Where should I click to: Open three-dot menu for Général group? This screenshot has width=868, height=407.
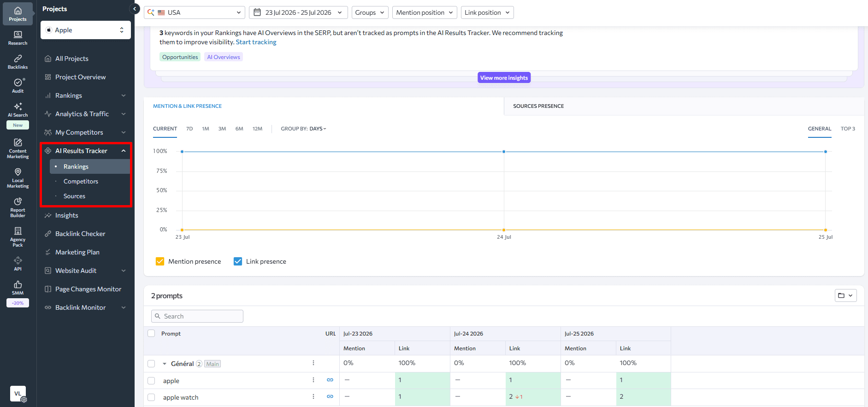(x=313, y=363)
